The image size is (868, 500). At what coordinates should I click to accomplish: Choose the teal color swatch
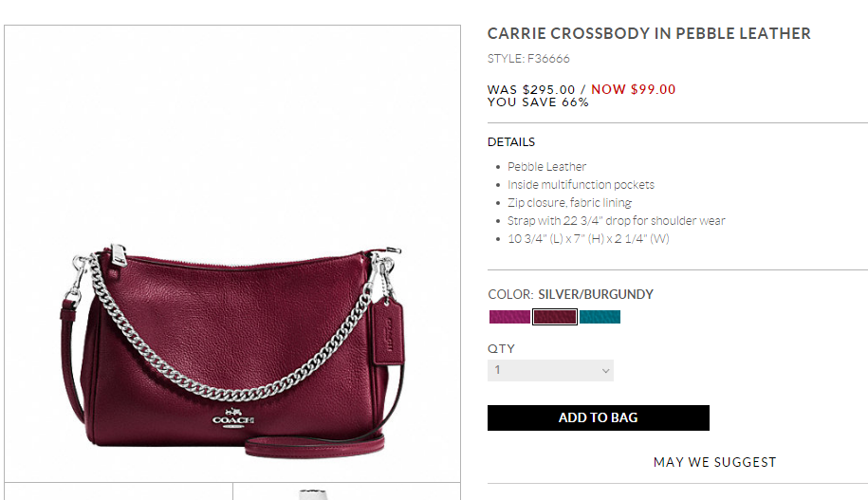[x=600, y=317]
